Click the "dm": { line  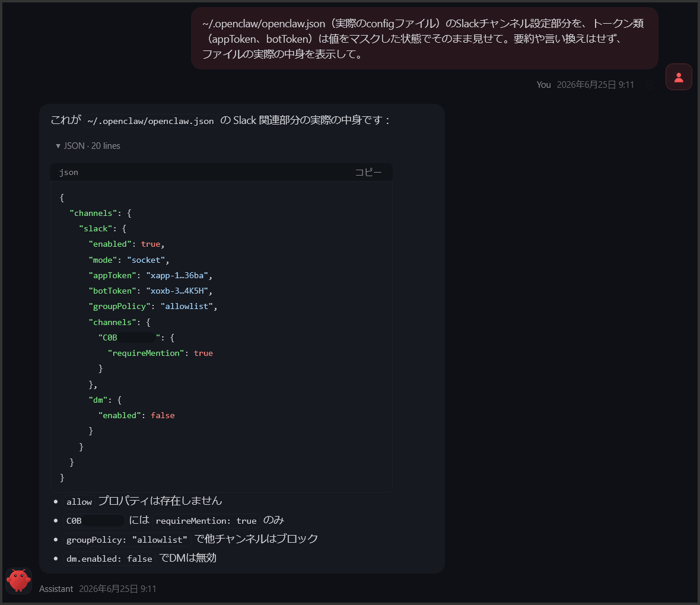[x=105, y=400]
